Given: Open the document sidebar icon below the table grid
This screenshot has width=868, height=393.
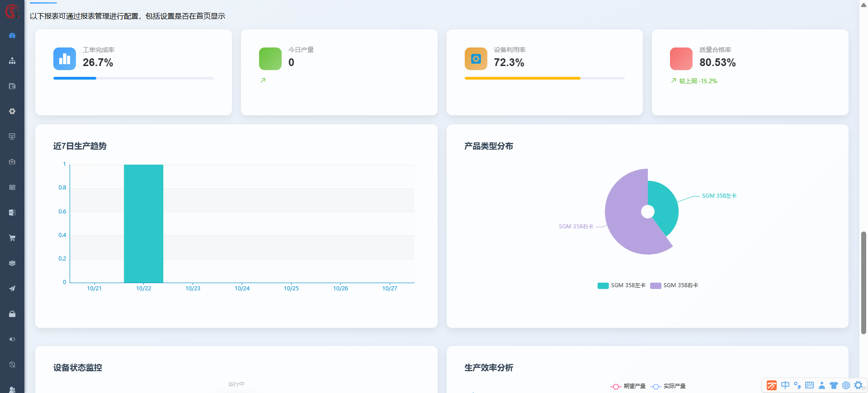Looking at the screenshot, I should coord(12,213).
